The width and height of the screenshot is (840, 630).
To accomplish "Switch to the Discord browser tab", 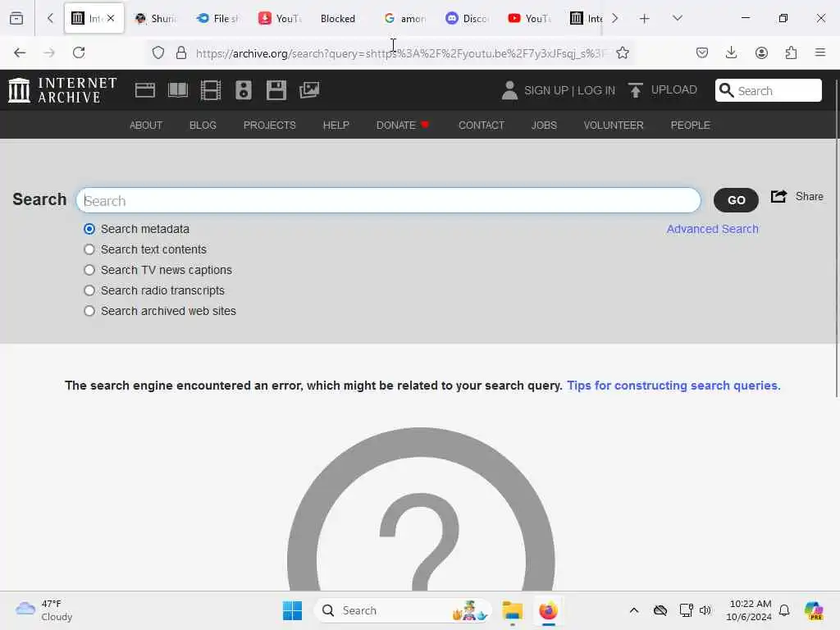I will click(466, 19).
